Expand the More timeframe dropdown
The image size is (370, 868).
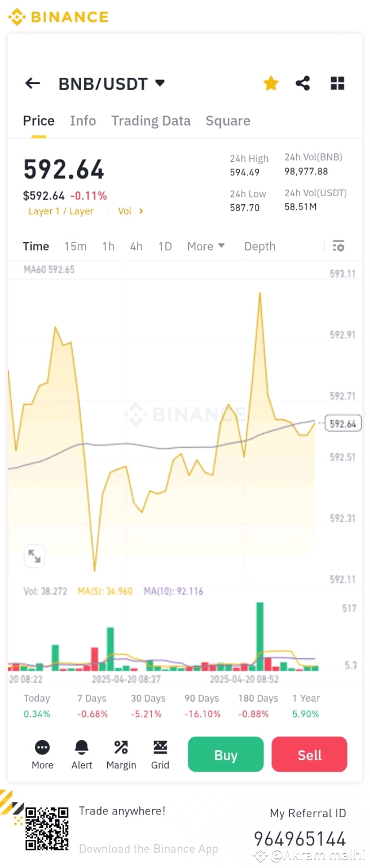coord(206,246)
